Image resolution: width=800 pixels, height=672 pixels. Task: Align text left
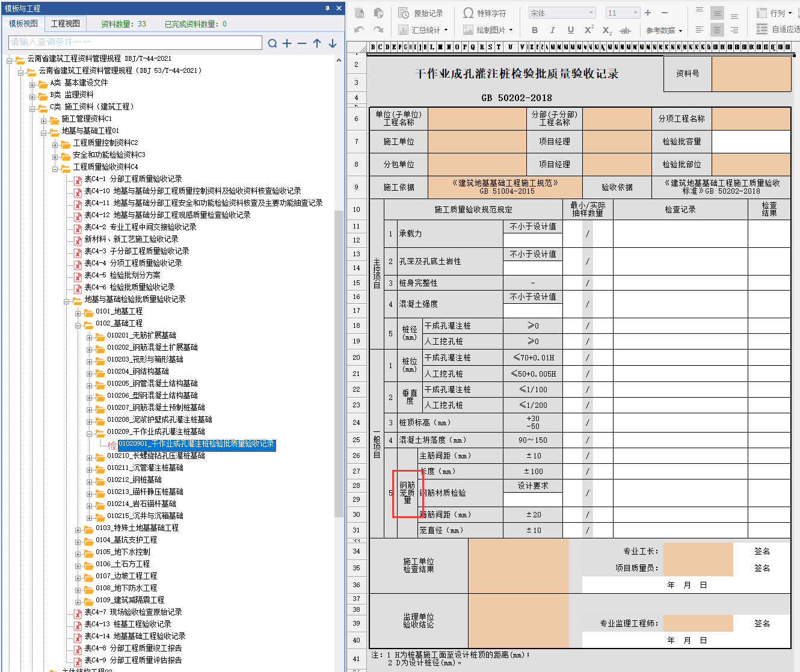[700, 29]
